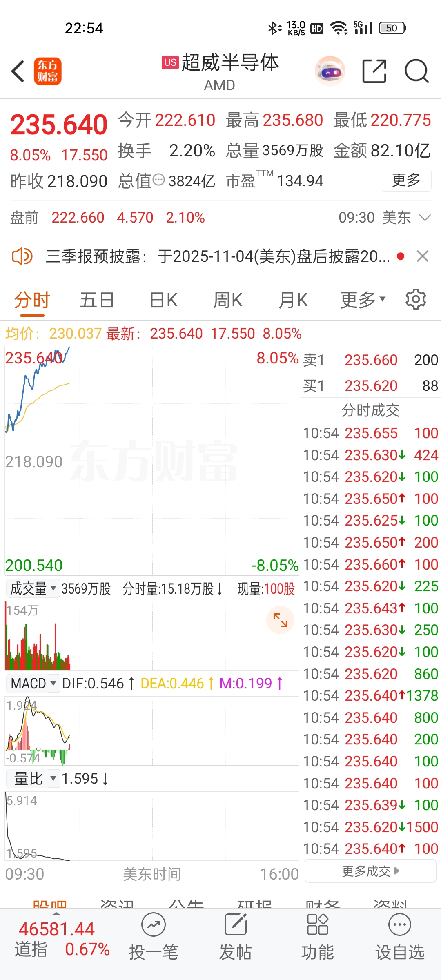The image size is (441, 980).
Task: Tap the 235.643 trade row
Action: (x=370, y=608)
